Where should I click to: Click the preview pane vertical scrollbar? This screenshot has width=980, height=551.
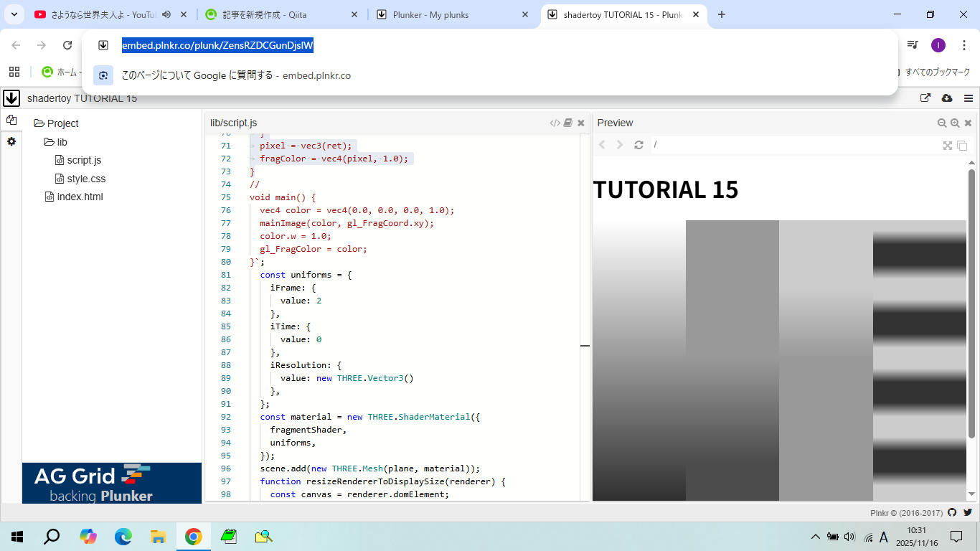(x=971, y=303)
